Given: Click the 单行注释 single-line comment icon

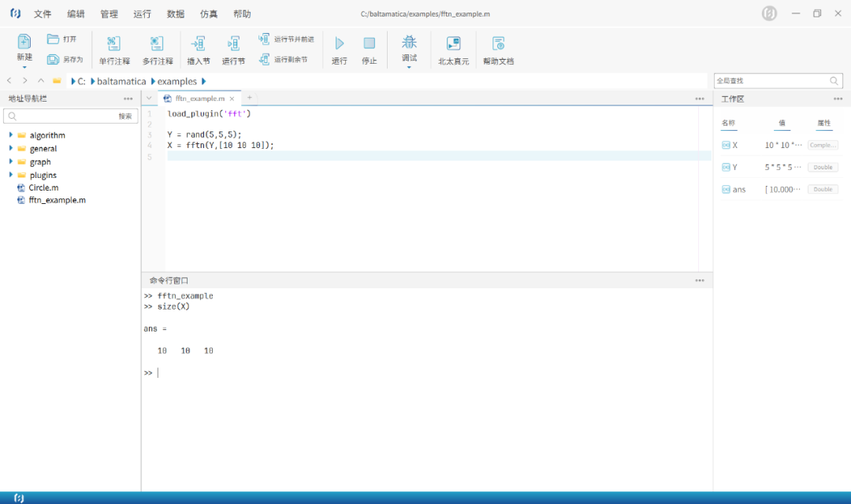Looking at the screenshot, I should [x=114, y=44].
